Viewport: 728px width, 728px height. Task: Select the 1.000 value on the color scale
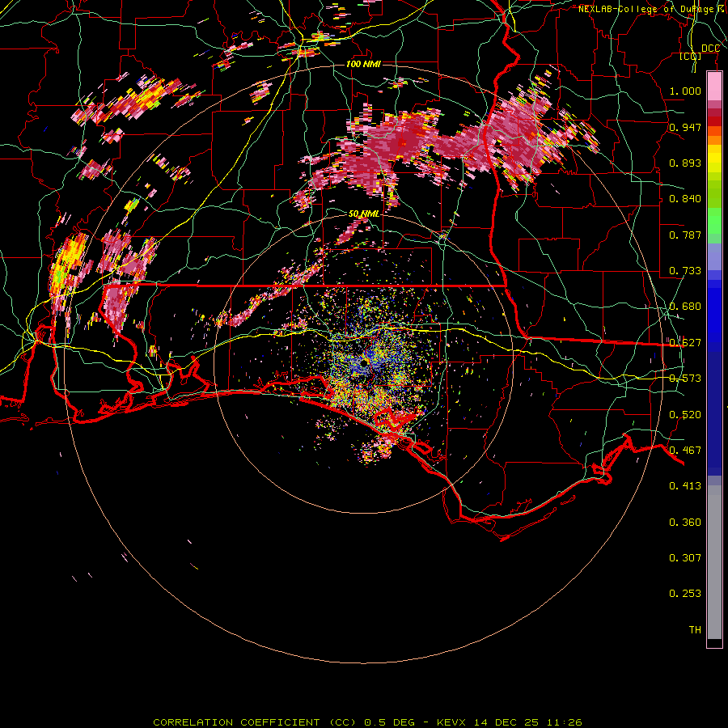685,91
